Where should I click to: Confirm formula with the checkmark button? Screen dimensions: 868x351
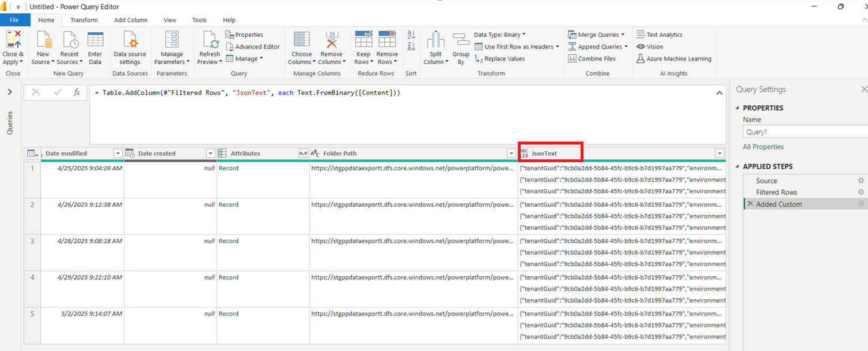coord(57,93)
